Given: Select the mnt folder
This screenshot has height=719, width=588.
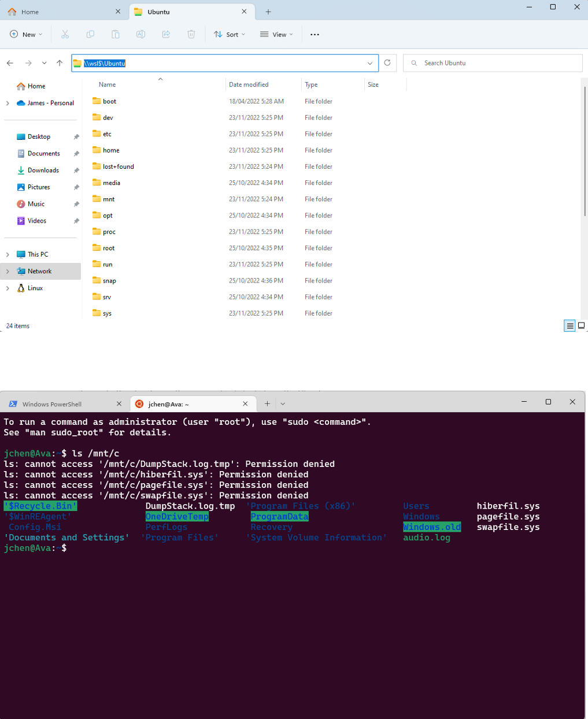Looking at the screenshot, I should (109, 199).
